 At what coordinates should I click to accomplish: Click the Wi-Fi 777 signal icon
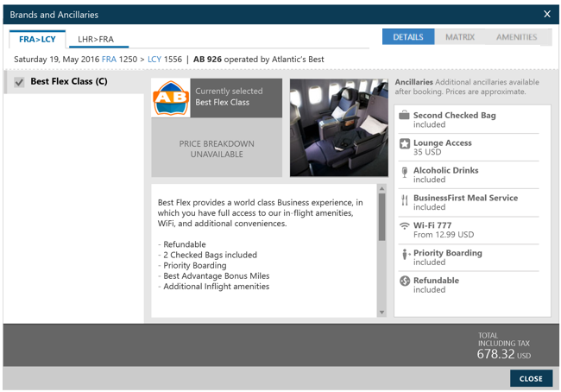(404, 226)
